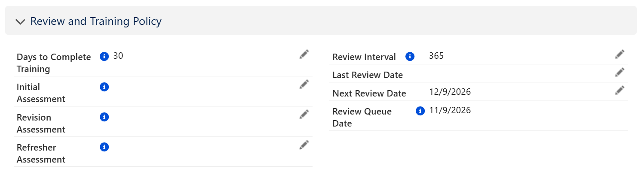Click pencil icon for Revision Assessment

(304, 115)
